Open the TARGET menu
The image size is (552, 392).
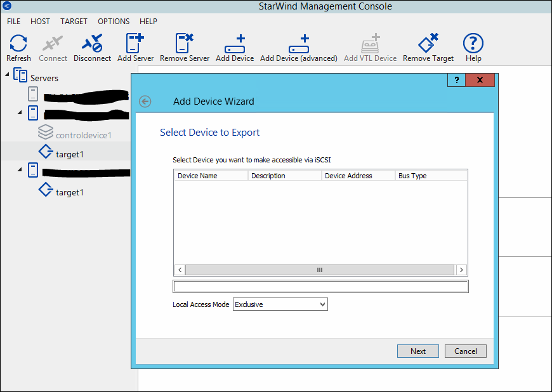(74, 22)
